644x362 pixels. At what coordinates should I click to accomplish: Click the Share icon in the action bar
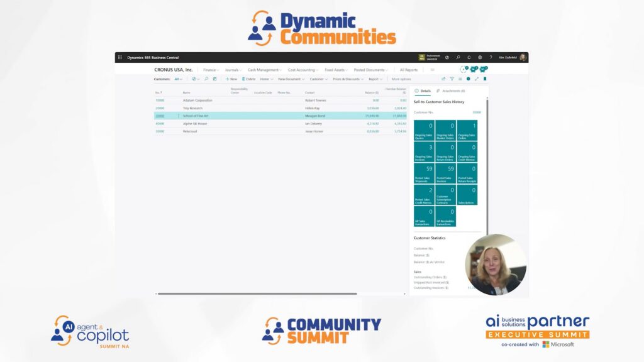[443, 79]
